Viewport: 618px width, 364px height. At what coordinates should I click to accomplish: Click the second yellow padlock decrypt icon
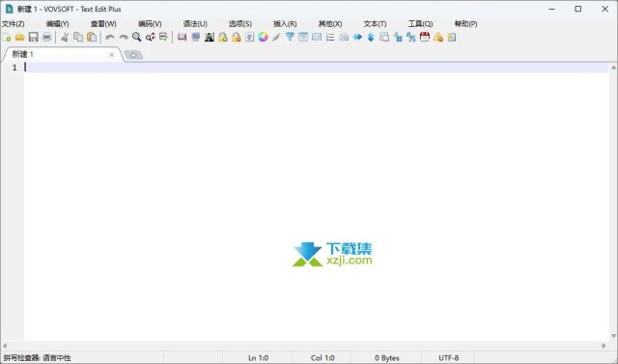click(x=236, y=38)
